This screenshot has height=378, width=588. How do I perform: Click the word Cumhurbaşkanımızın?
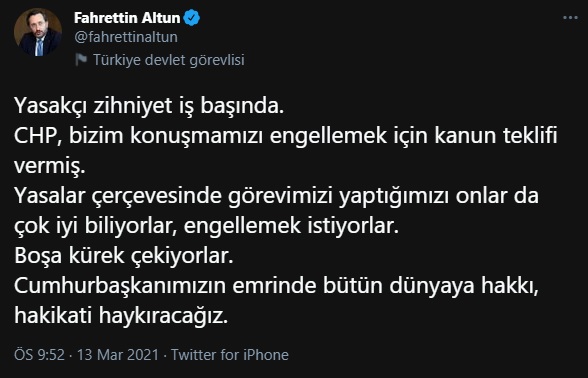[120, 286]
